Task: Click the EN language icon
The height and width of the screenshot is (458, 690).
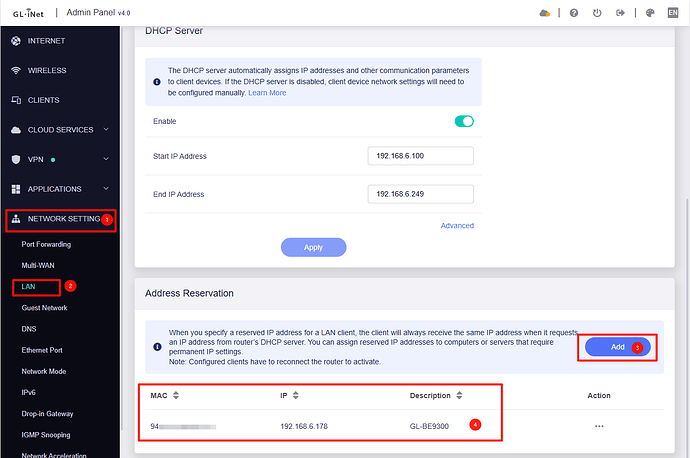Action: click(x=675, y=13)
